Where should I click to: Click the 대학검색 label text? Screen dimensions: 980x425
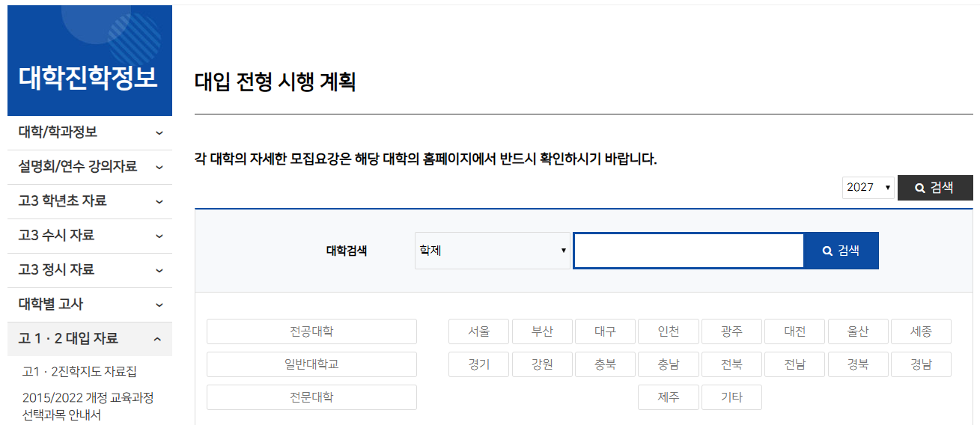pyautogui.click(x=347, y=251)
